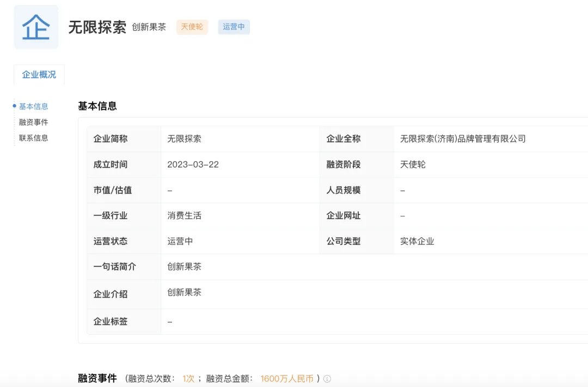Select 基本信息 in the side navigation
Screen dimensions: 588x387
click(34, 107)
